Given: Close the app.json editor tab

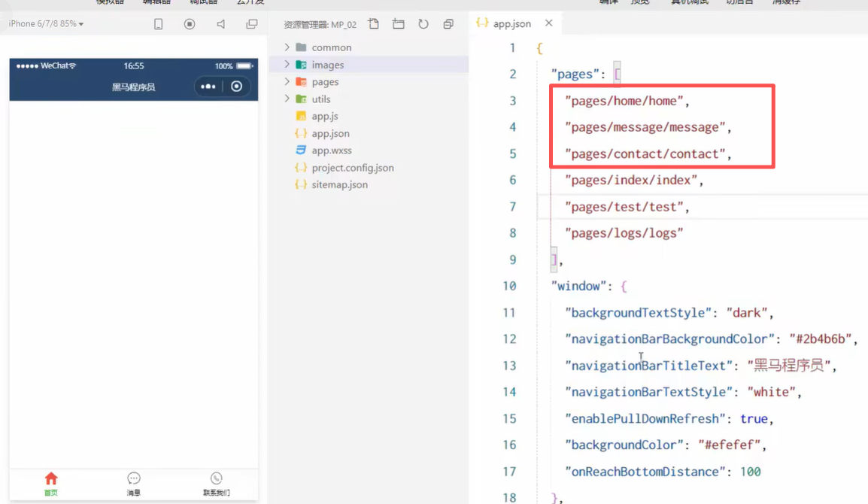Looking at the screenshot, I should 548,23.
